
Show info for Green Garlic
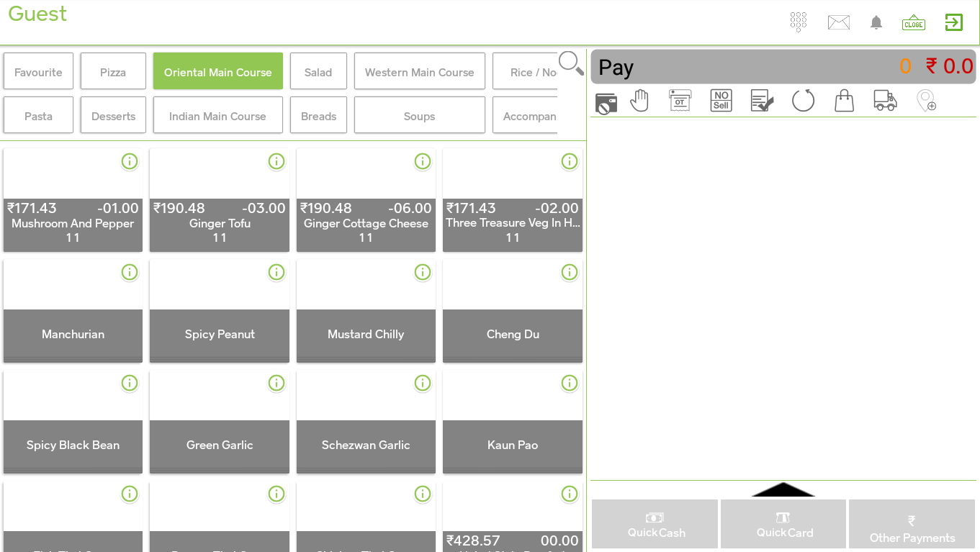(277, 383)
